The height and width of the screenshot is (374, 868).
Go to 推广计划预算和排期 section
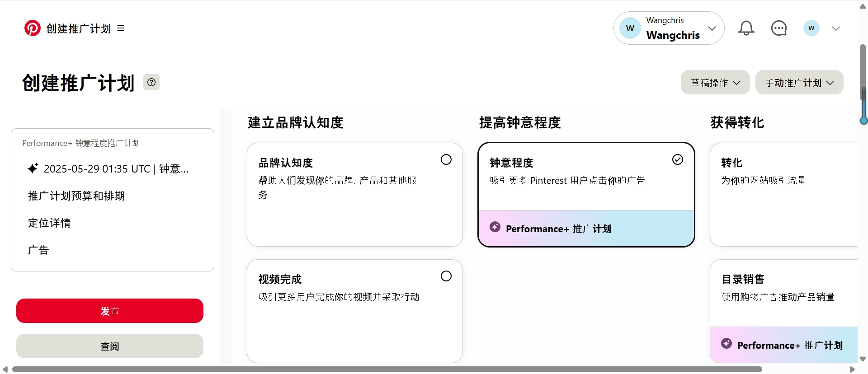76,196
